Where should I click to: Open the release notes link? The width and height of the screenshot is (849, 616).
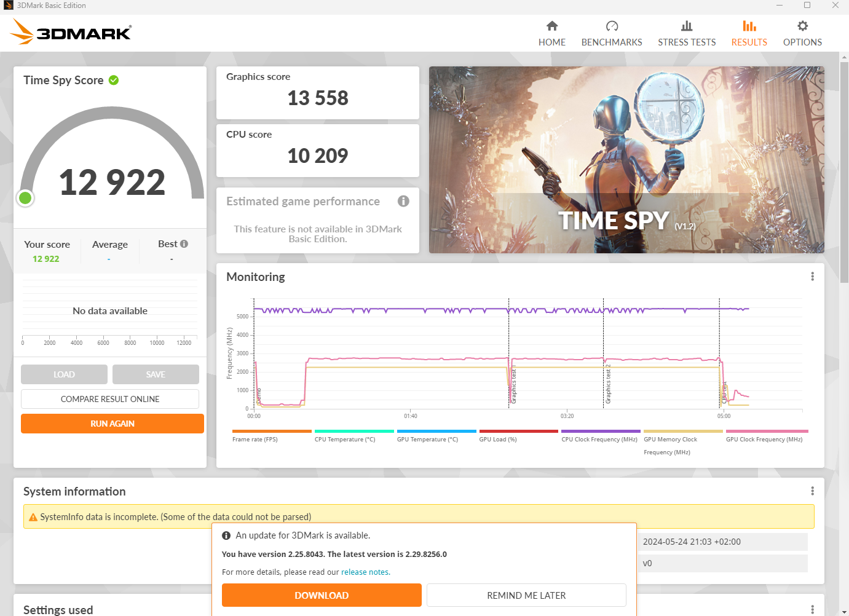365,572
